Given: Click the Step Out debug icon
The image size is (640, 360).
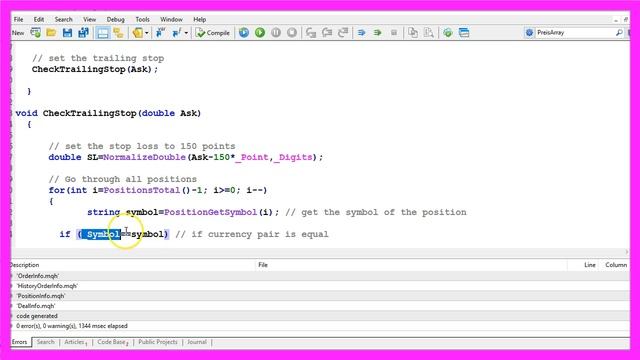Looking at the screenshot, I should tap(343, 33).
